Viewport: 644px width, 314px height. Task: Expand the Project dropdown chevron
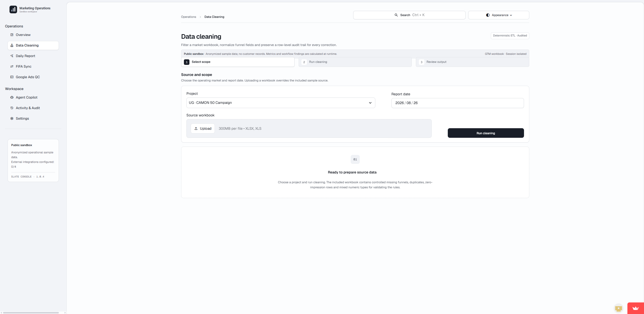[x=370, y=103]
